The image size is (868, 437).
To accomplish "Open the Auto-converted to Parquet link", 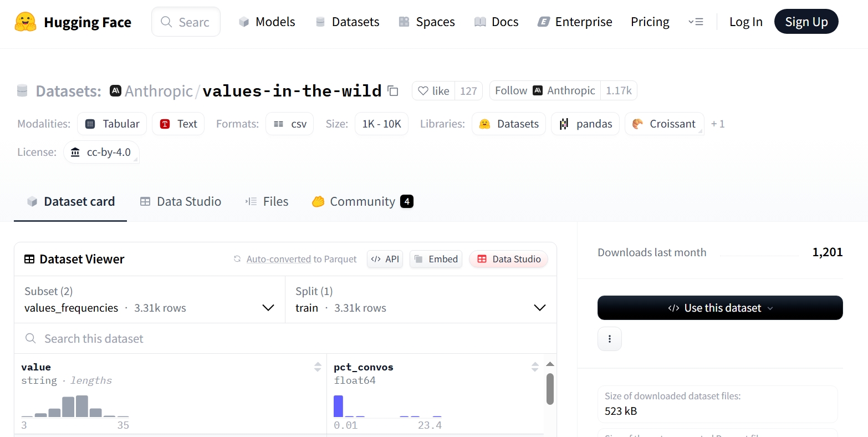I will 301,259.
